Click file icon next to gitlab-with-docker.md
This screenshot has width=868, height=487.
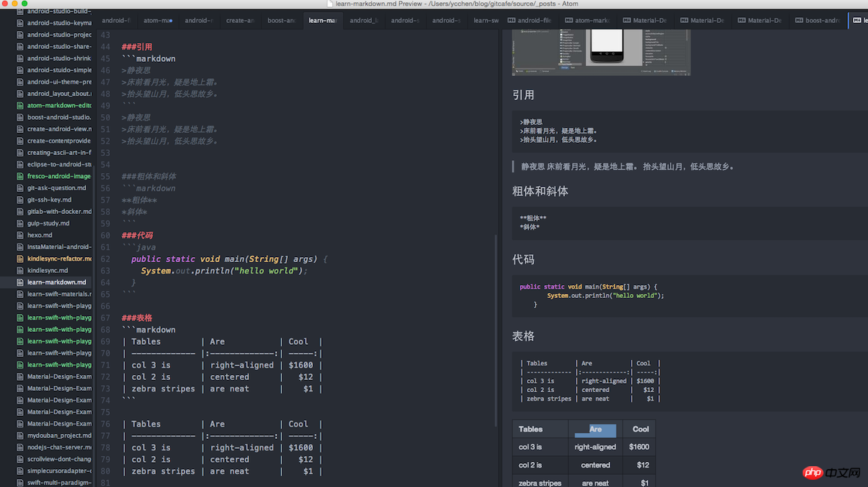tap(20, 212)
